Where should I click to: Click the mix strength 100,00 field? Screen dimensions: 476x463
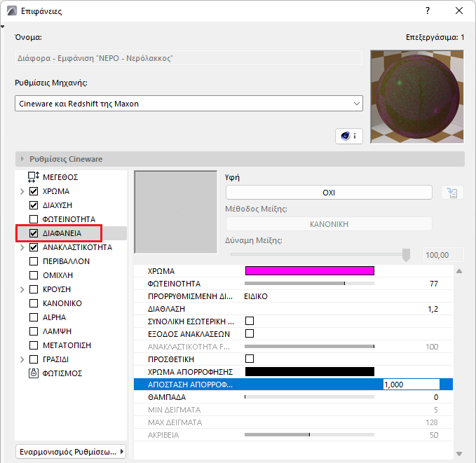point(444,255)
